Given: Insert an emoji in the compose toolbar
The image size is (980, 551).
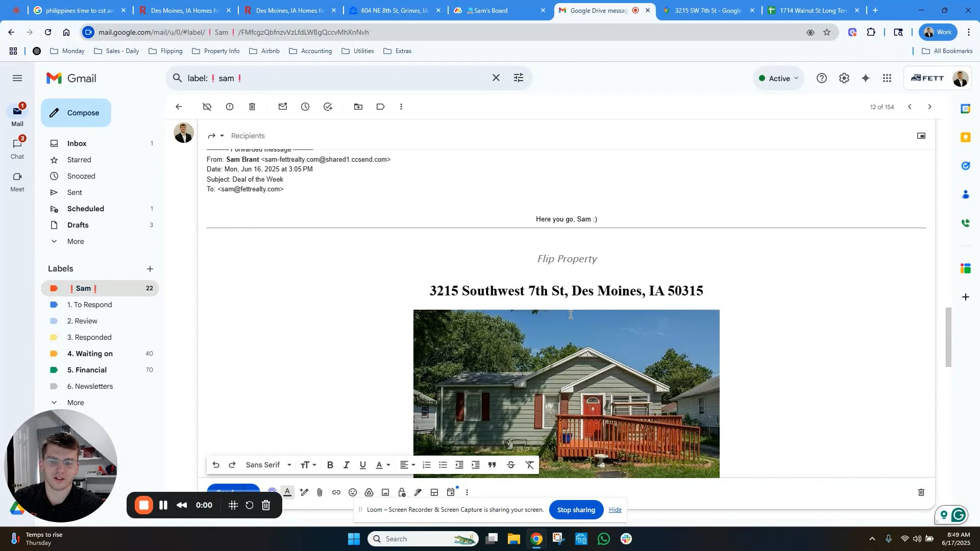Looking at the screenshot, I should click(353, 492).
